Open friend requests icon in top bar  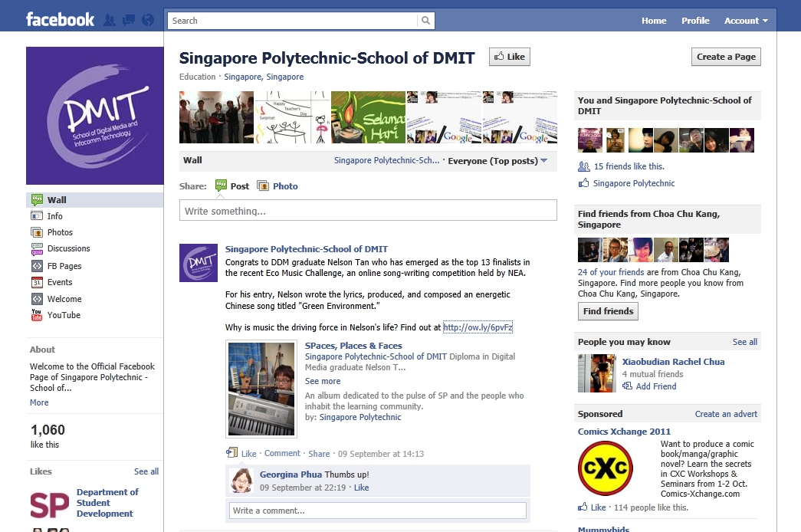click(x=110, y=21)
